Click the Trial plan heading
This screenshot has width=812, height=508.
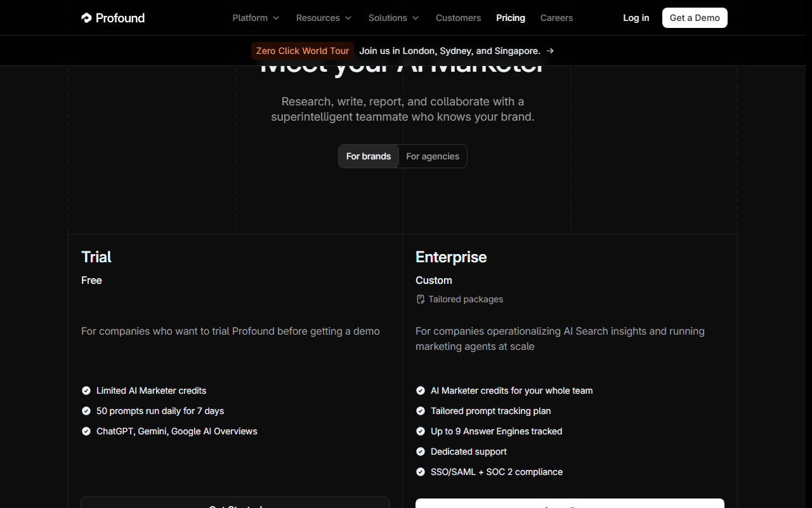pyautogui.click(x=96, y=257)
